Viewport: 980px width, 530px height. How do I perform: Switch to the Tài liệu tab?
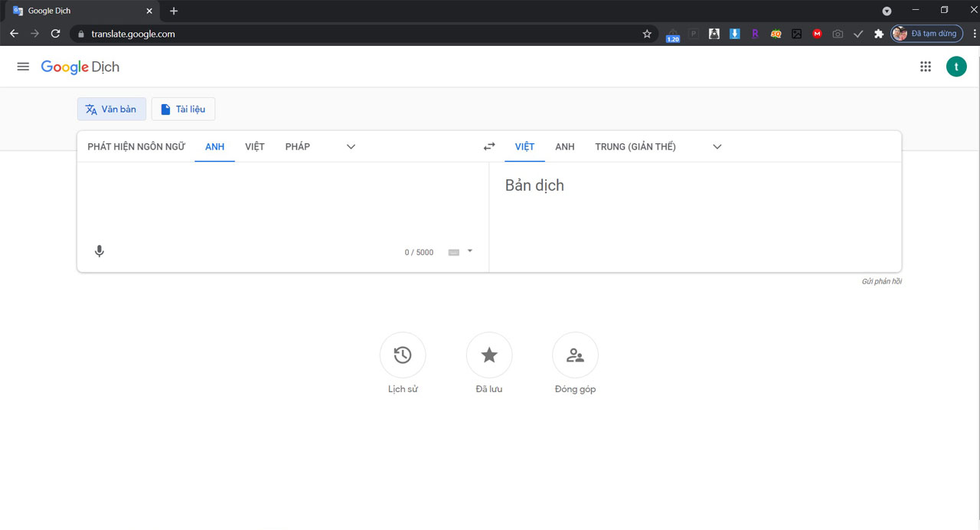click(183, 109)
